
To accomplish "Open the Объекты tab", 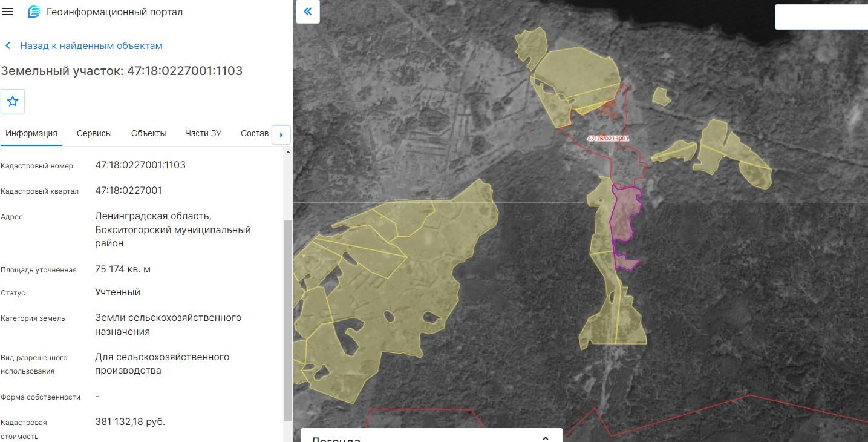I will [148, 133].
